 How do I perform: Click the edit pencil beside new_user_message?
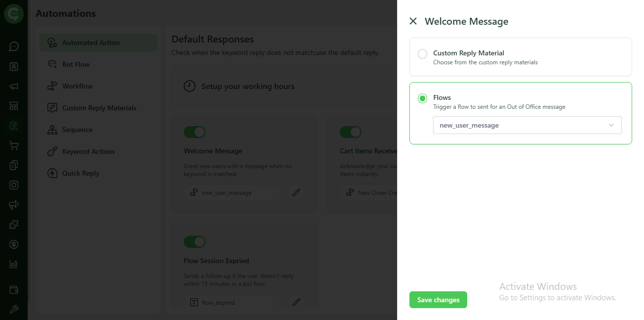[x=296, y=192]
